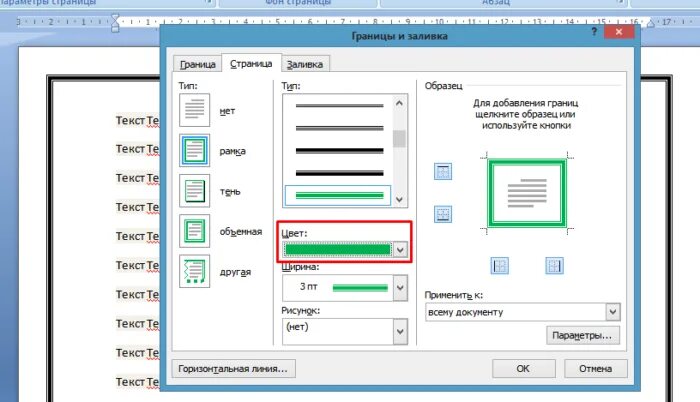Open the Ширина width dropdown arrow

(x=400, y=287)
